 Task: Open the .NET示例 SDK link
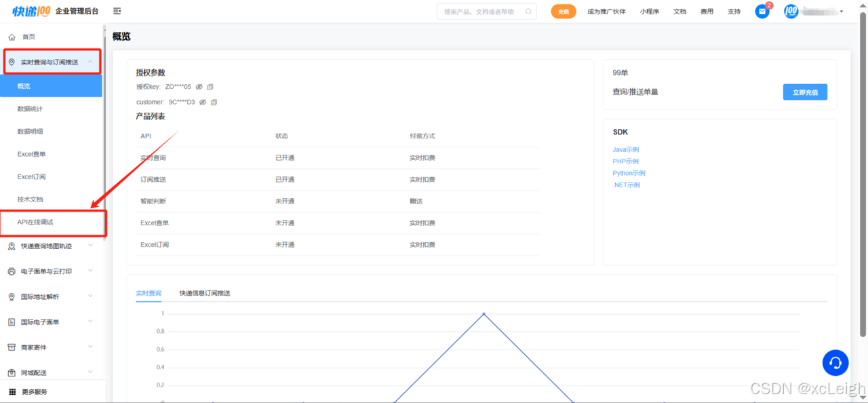click(626, 185)
